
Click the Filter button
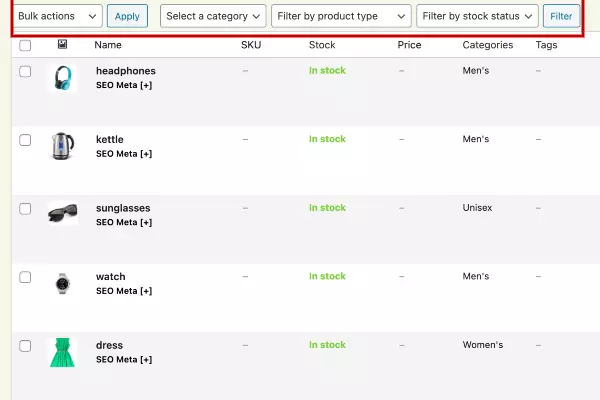point(561,16)
